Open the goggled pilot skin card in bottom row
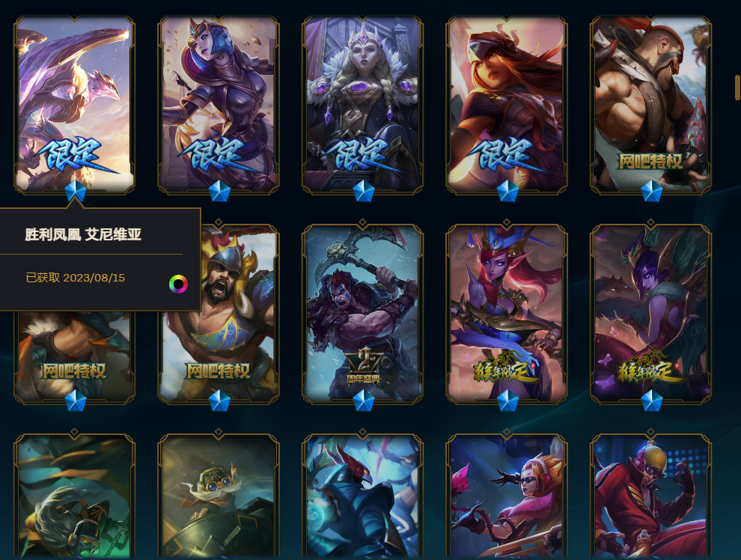 [219, 496]
